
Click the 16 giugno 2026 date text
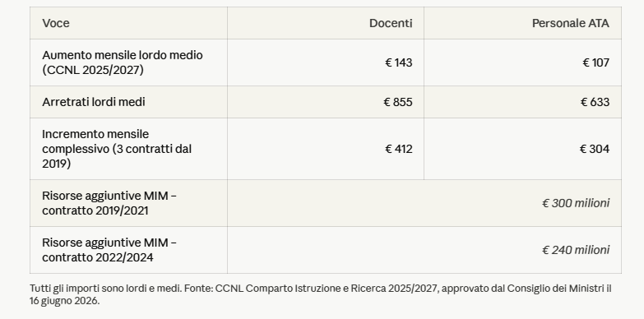[64, 301]
